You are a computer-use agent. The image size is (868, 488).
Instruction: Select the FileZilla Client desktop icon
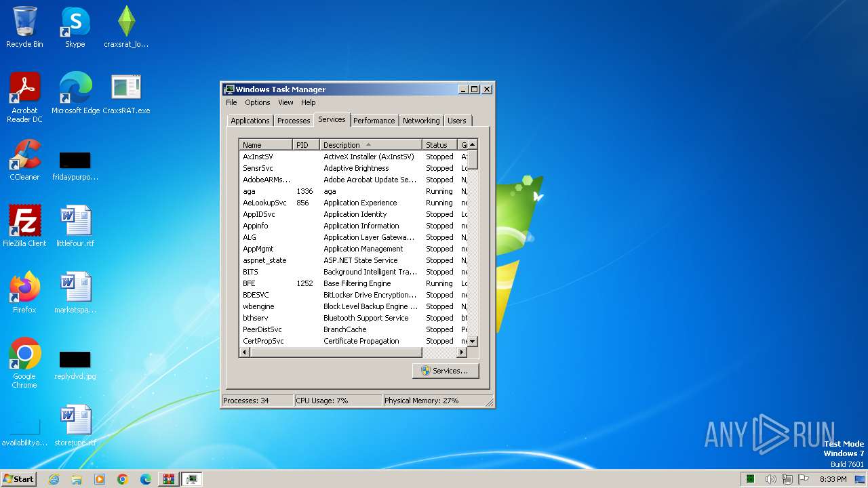(24, 226)
